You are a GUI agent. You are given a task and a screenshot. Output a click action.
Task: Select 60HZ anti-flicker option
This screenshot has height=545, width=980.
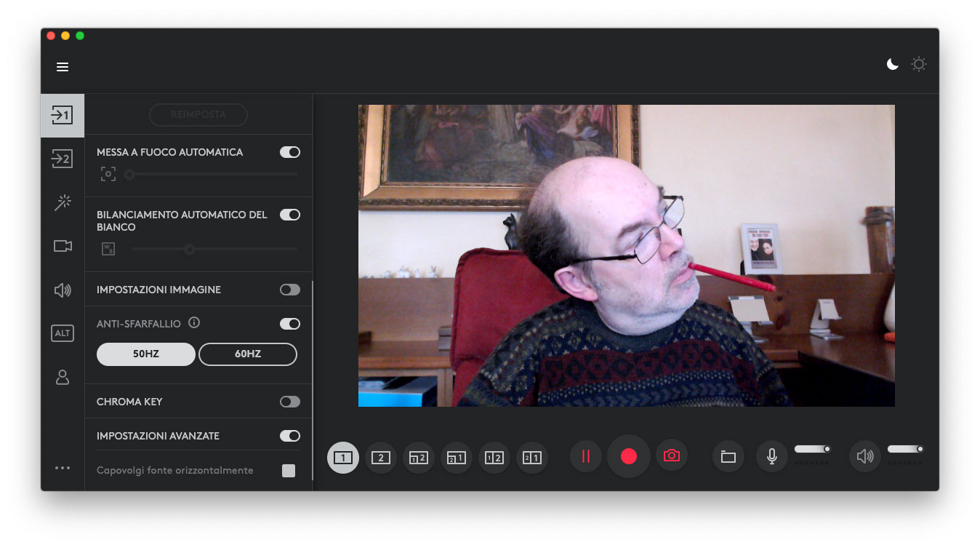coord(248,354)
